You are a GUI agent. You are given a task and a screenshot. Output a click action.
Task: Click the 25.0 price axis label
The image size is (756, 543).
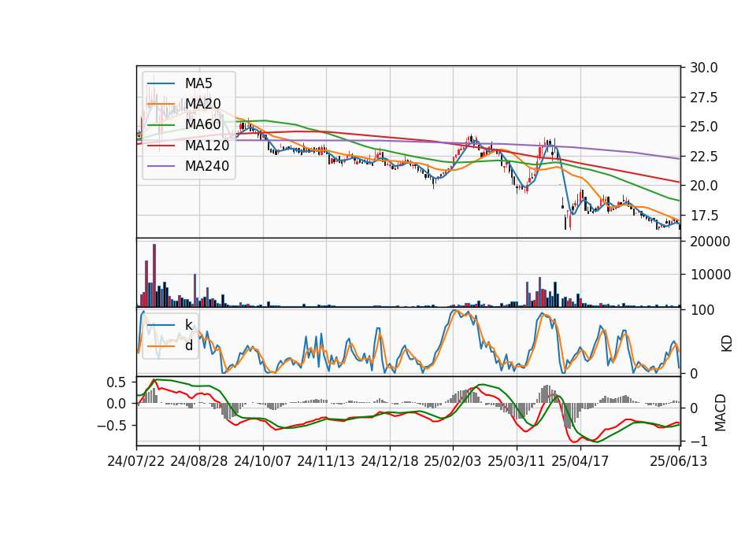pyautogui.click(x=704, y=127)
